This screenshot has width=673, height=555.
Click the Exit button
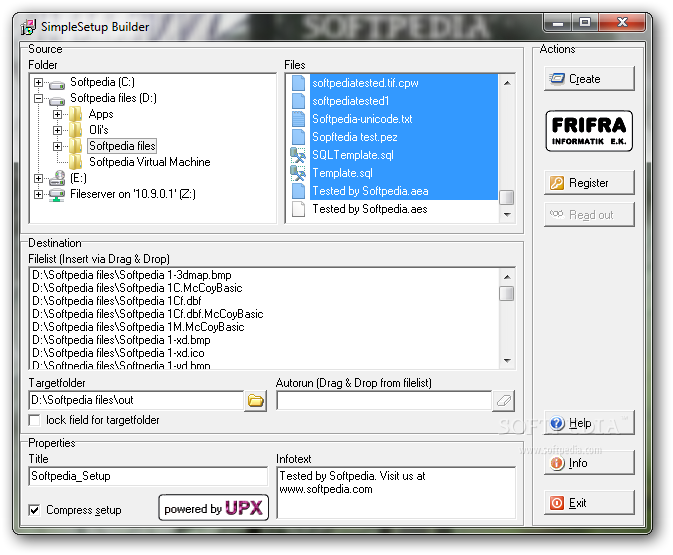(589, 503)
